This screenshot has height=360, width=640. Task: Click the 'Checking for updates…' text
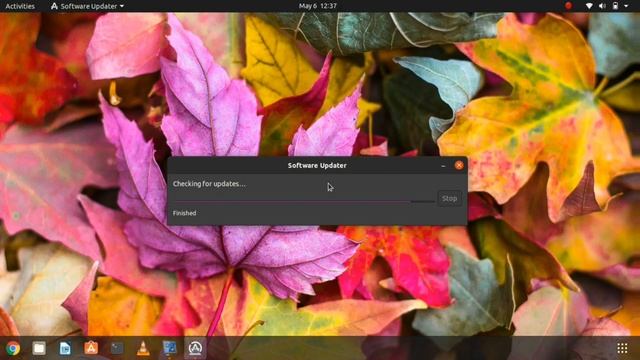209,184
